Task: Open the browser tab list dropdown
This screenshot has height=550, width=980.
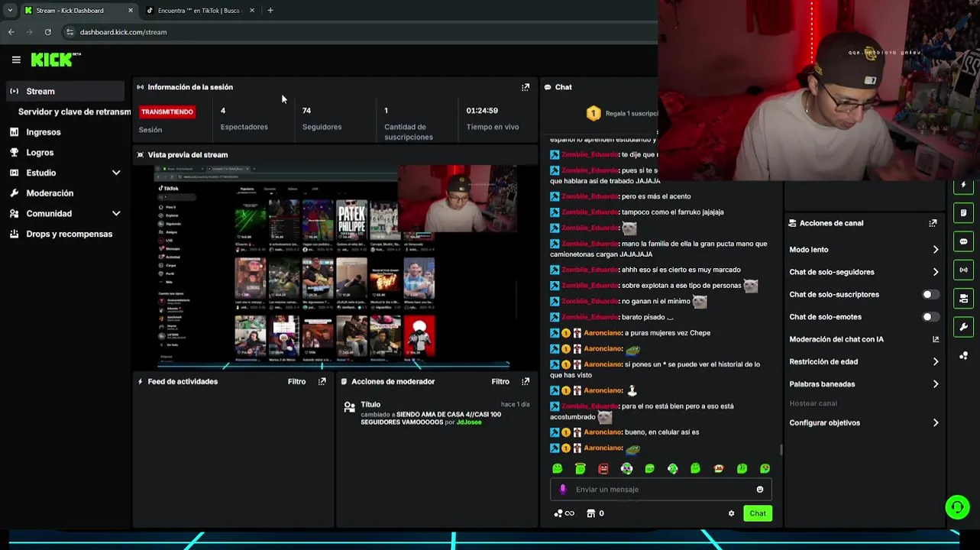Action: [9, 11]
